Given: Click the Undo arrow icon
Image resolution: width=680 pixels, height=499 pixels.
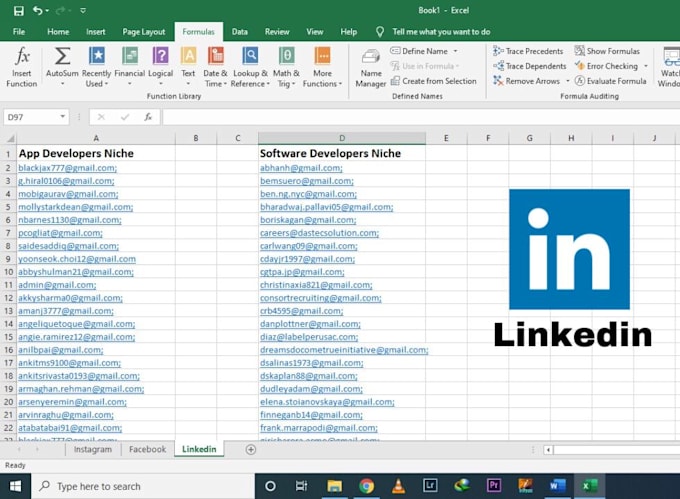Looking at the screenshot, I should [x=38, y=10].
